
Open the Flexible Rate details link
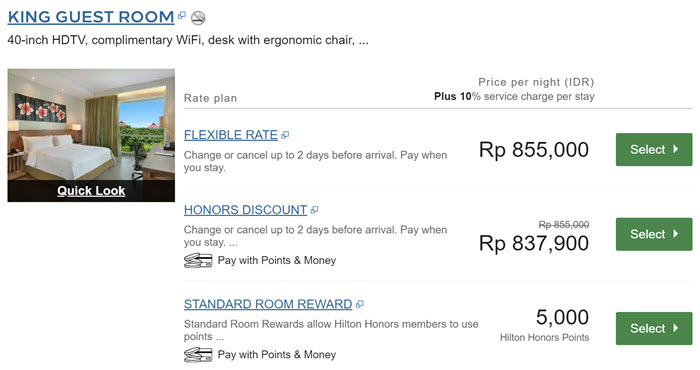tap(231, 135)
